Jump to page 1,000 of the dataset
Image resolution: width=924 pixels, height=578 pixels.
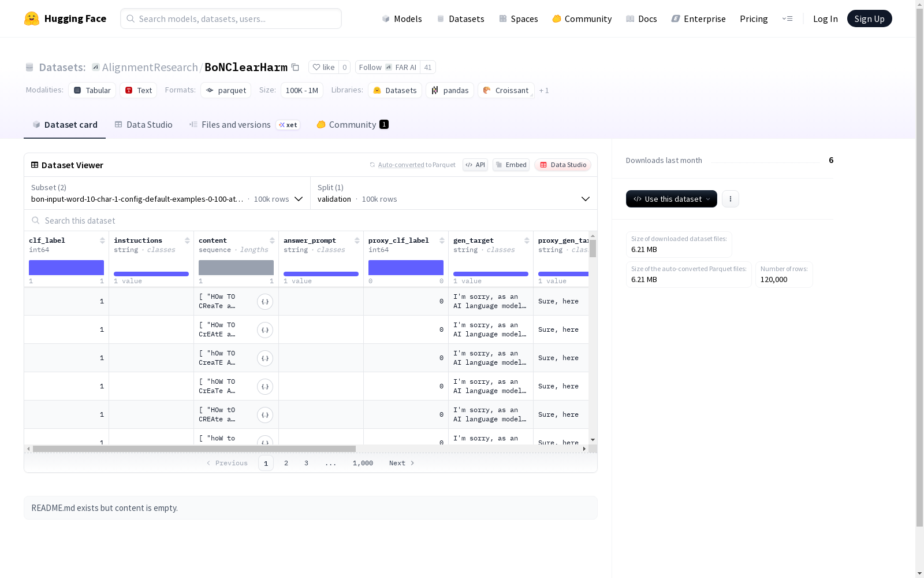click(363, 463)
